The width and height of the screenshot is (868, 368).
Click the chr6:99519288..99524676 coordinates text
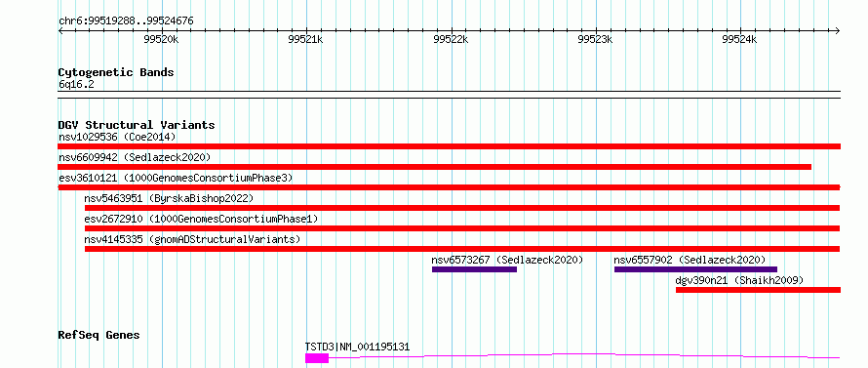(126, 21)
